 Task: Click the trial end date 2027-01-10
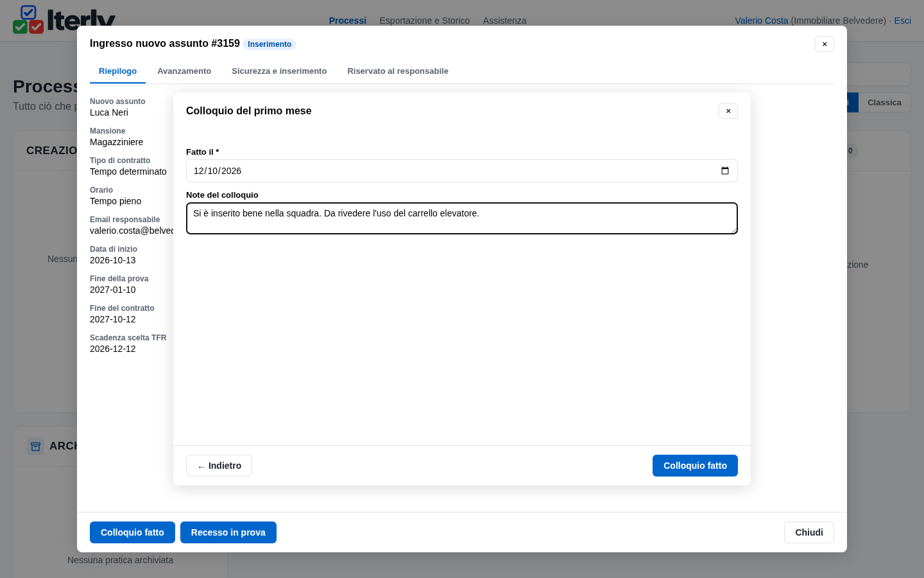pyautogui.click(x=113, y=290)
